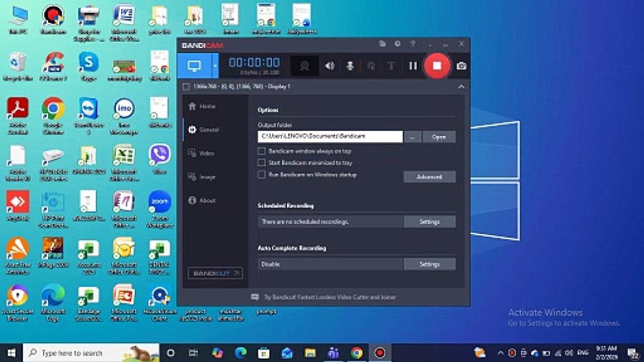Screen dimensions: 644x362
Task: Open the clock schedule icon in title bar
Action: click(397, 44)
